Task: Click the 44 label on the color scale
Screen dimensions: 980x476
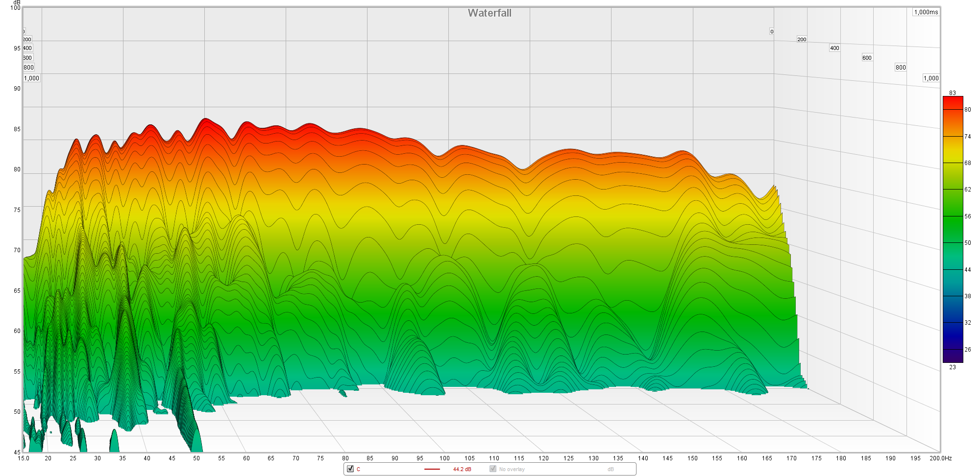Action: 968,270
